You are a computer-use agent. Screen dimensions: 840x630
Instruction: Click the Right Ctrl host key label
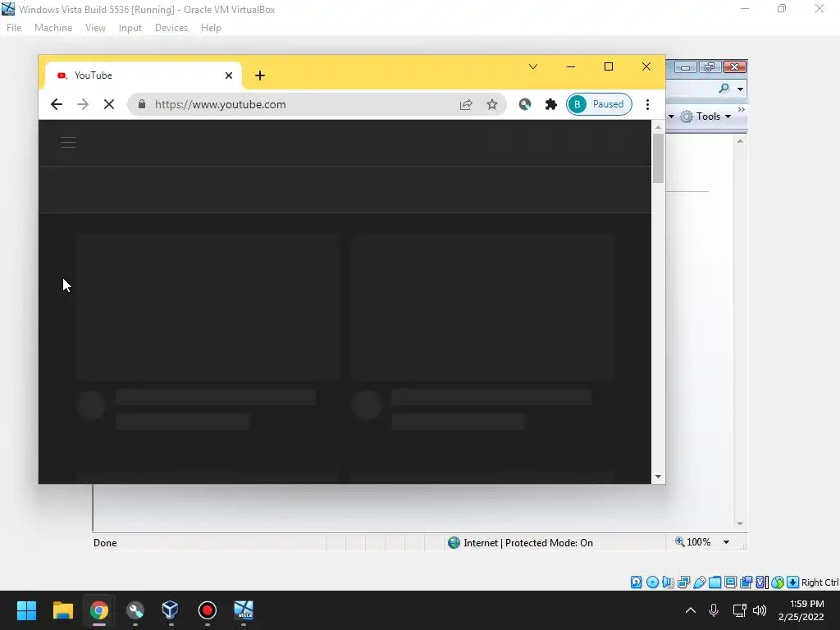(819, 582)
